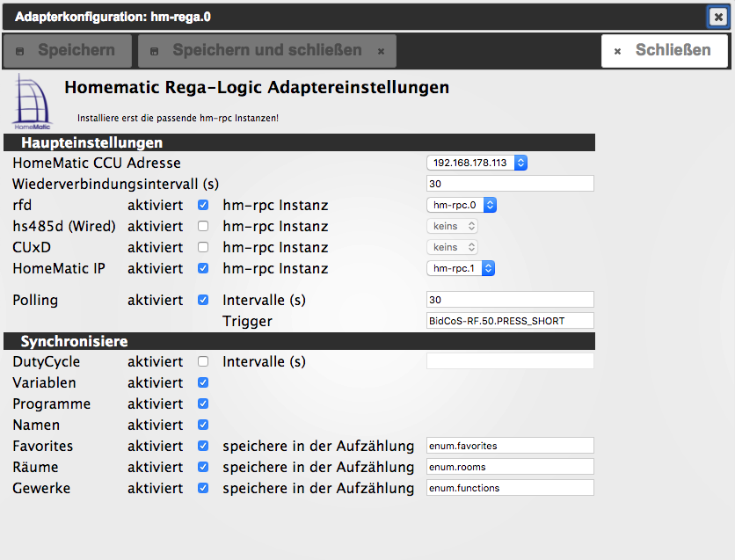Toggle the DutyCycle aktiviert checkbox
This screenshot has height=560, width=735.
point(203,362)
